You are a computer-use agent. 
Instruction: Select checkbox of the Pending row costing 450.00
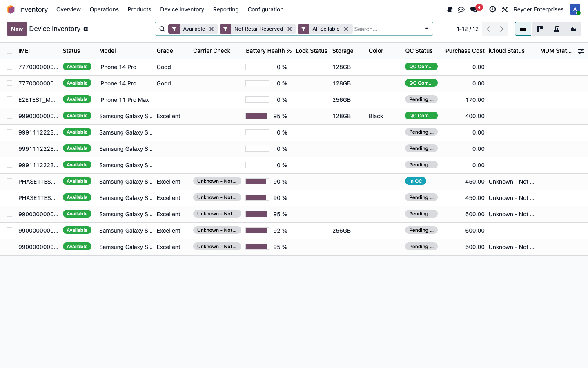point(9,197)
